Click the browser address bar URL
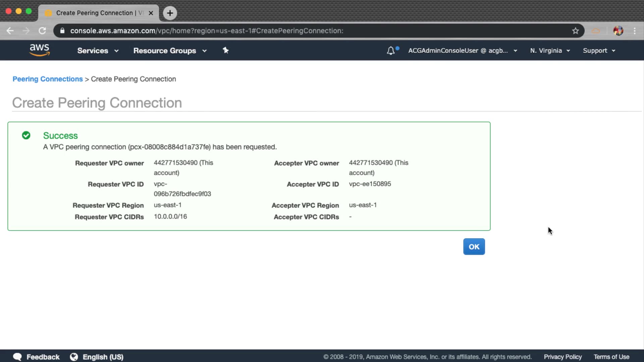Image resolution: width=644 pixels, height=362 pixels. coord(207,31)
